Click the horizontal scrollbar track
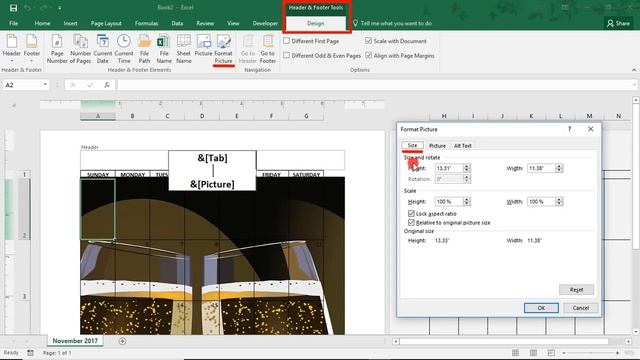 (x=512, y=341)
